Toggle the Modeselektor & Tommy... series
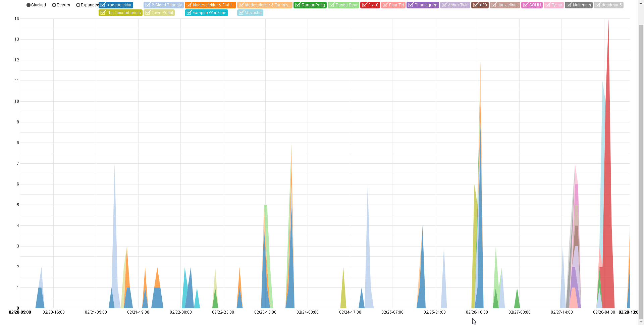Screen dimensions: 644x325 coord(265,5)
